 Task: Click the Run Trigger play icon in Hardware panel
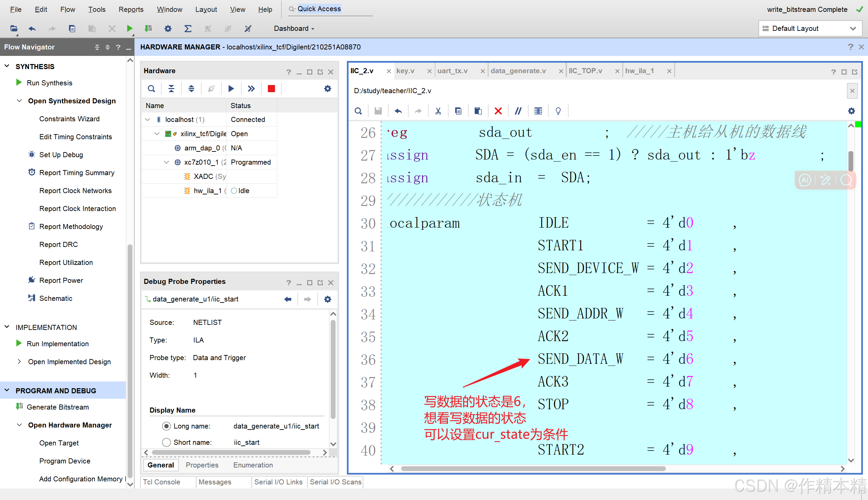click(231, 89)
